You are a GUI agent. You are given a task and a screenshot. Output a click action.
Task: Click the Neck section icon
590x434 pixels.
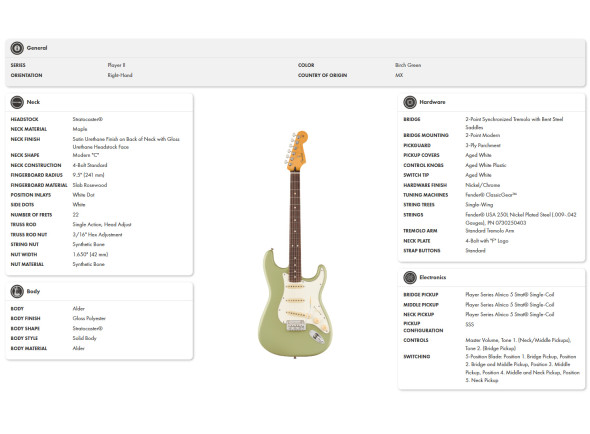[17, 102]
